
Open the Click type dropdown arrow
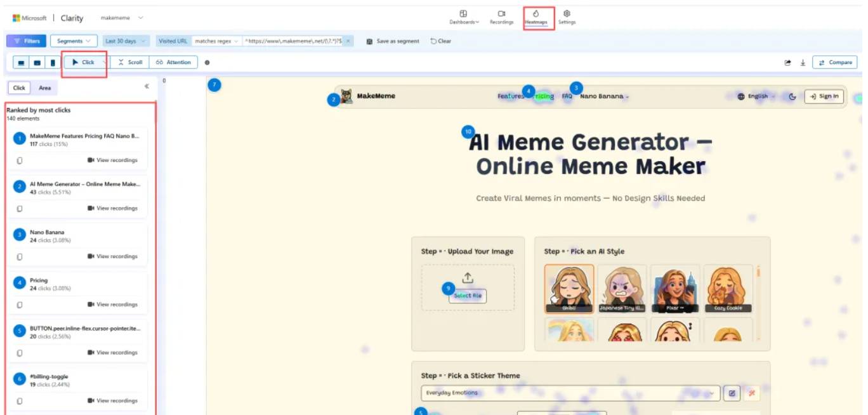point(105,62)
